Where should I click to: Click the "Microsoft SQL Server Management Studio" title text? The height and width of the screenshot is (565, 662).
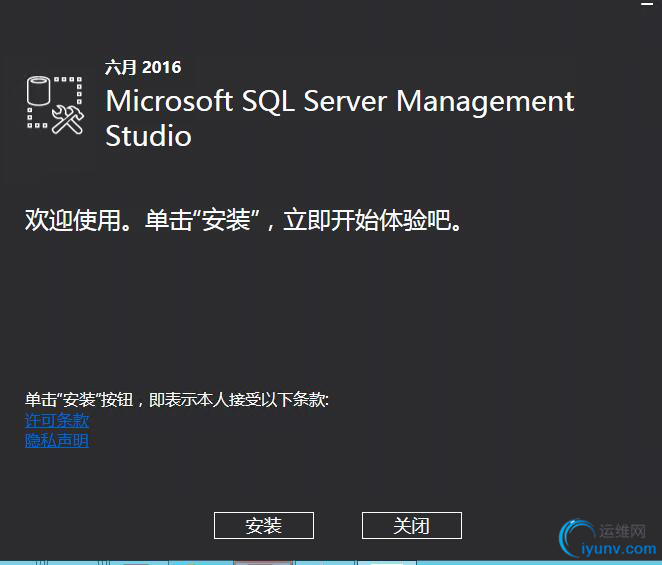coord(340,118)
